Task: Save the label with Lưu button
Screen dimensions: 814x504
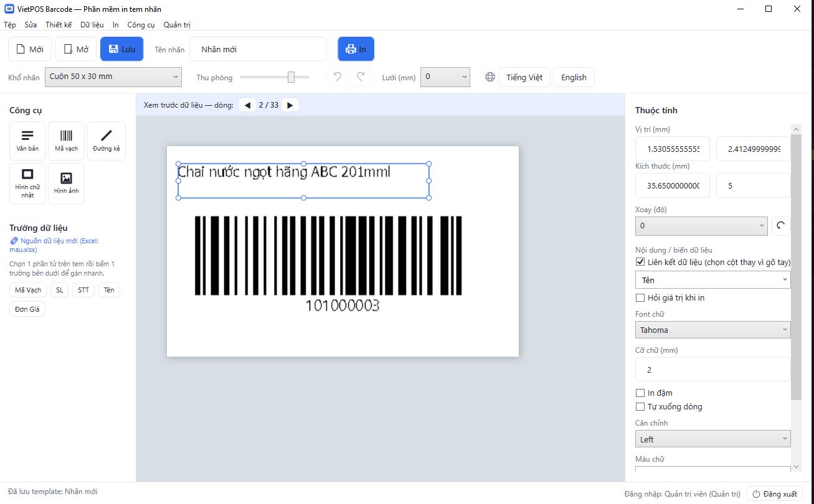Action: pyautogui.click(x=121, y=49)
